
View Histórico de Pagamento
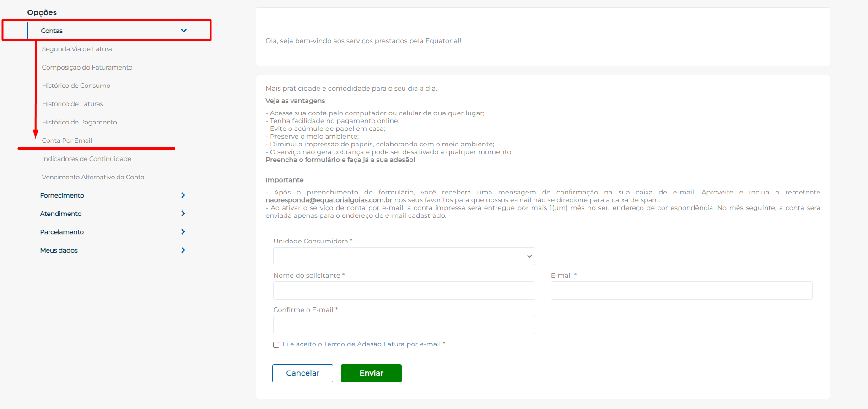pyautogui.click(x=79, y=122)
